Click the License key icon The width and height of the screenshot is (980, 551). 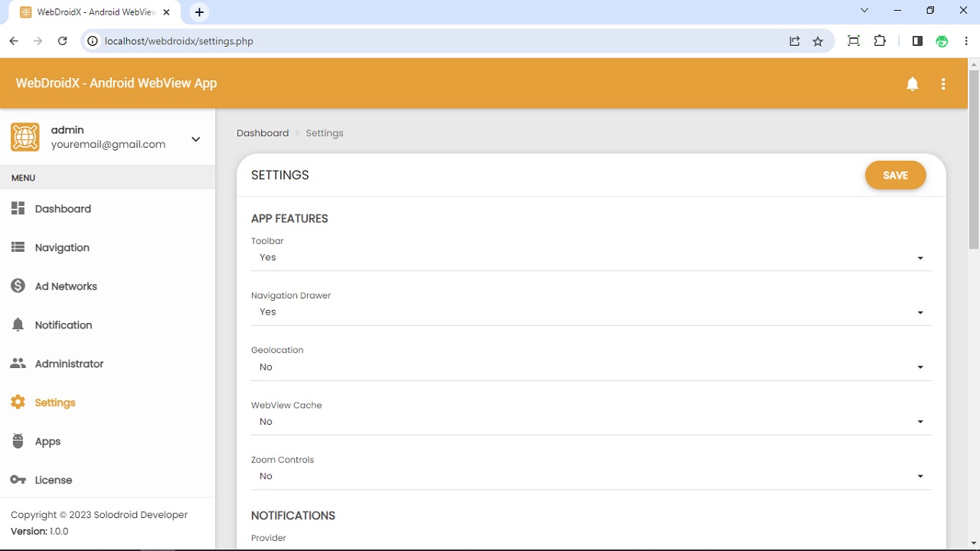pyautogui.click(x=18, y=480)
